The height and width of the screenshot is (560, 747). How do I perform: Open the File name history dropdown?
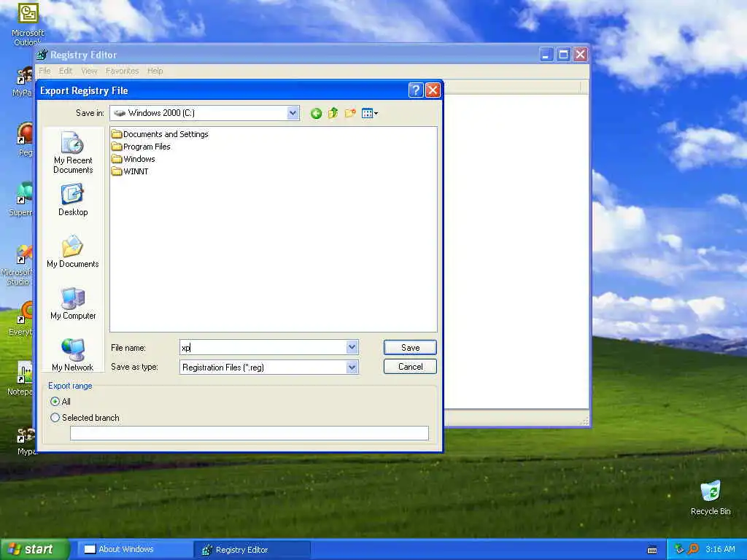point(352,348)
